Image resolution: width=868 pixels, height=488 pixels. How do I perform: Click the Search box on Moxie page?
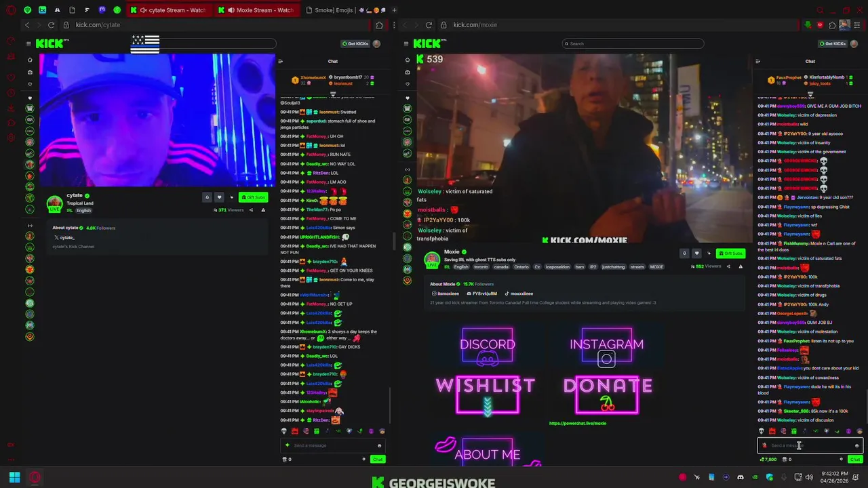[x=632, y=43]
